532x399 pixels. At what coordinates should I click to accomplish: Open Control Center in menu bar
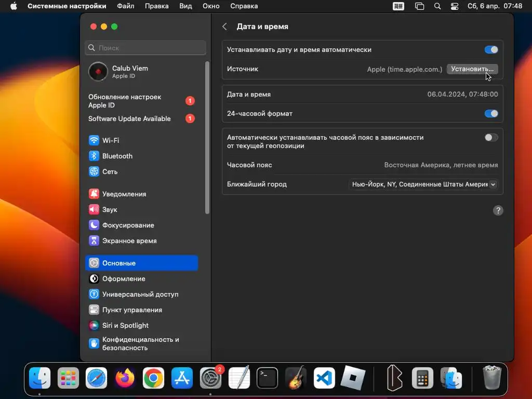[x=454, y=6]
